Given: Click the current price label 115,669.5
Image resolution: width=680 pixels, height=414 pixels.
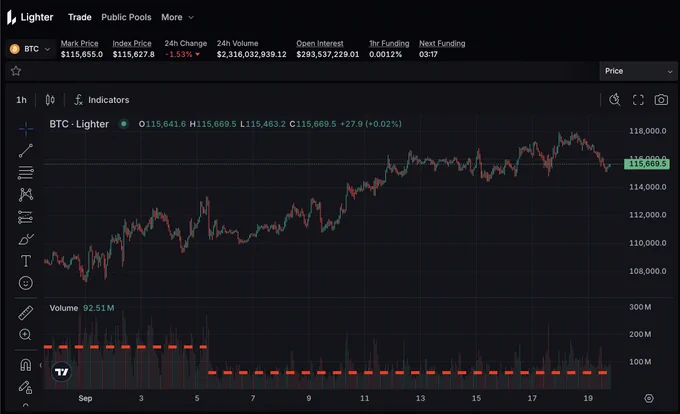Looking at the screenshot, I should pos(647,164).
